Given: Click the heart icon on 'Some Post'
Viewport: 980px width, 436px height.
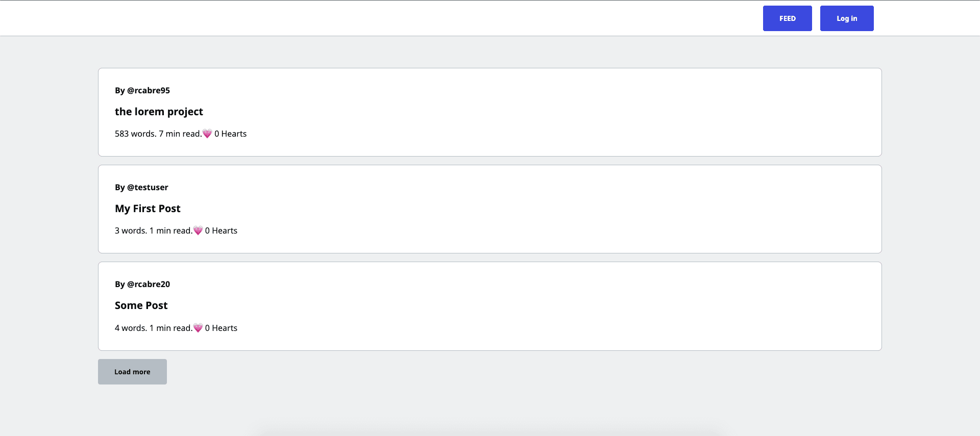Looking at the screenshot, I should [198, 328].
